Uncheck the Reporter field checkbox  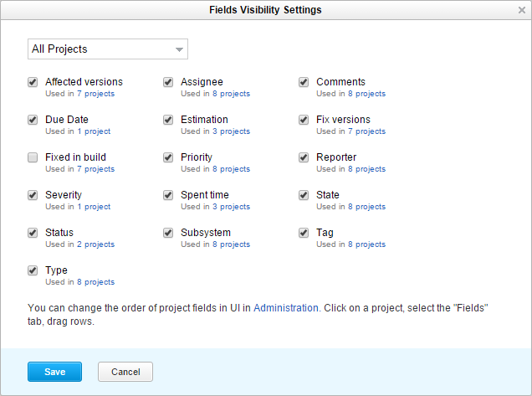click(304, 157)
